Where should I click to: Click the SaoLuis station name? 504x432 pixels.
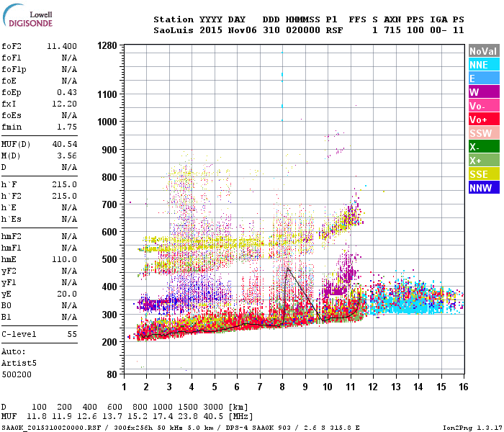[x=174, y=30]
